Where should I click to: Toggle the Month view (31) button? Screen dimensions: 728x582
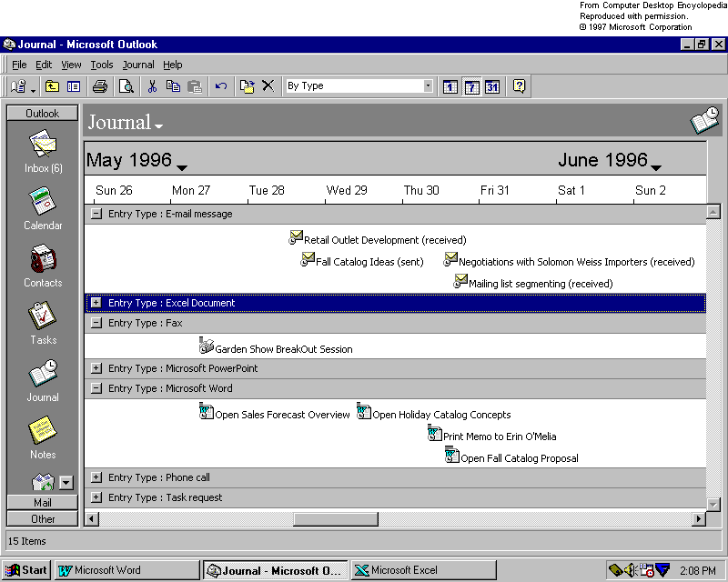pyautogui.click(x=491, y=86)
